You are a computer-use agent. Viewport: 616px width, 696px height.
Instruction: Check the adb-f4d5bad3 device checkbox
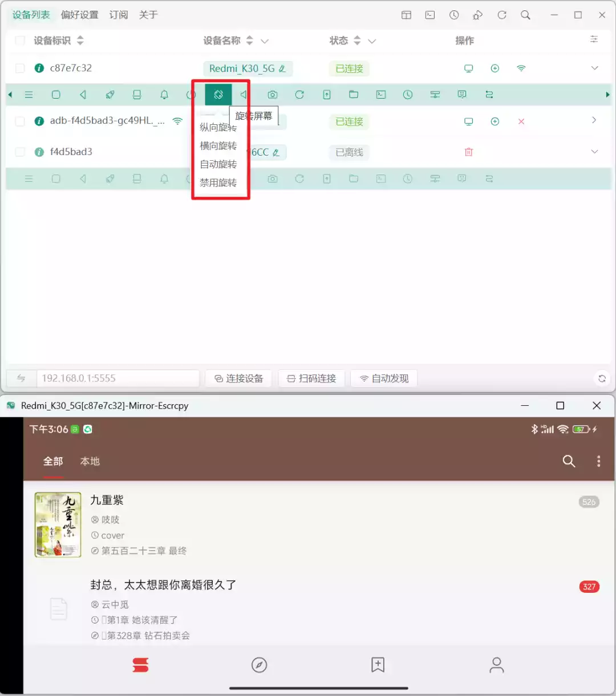coord(20,121)
